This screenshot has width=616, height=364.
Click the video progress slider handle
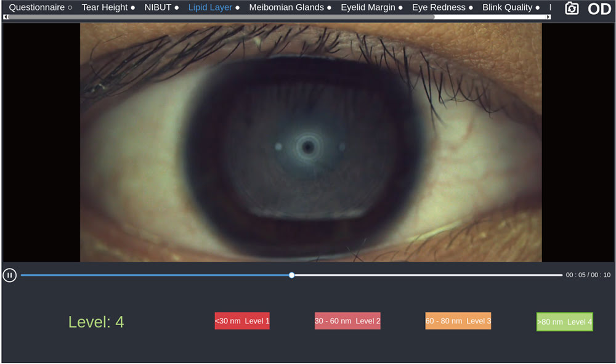coord(291,275)
